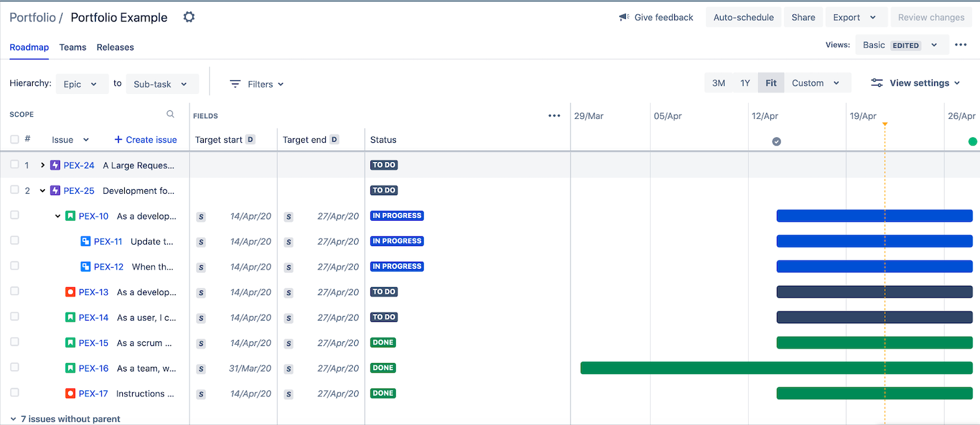Click the story icon for PEX-15
This screenshot has width=980, height=425.
click(x=71, y=343)
